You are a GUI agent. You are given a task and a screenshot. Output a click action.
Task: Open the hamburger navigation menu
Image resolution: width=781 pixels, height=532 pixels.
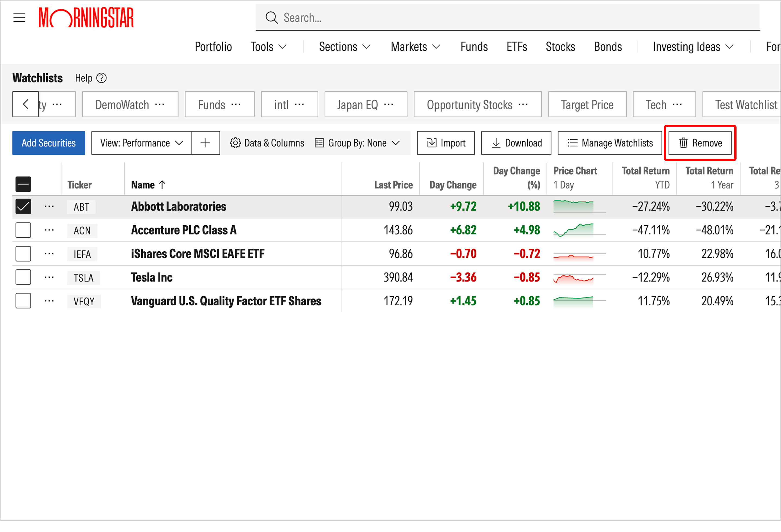19,17
